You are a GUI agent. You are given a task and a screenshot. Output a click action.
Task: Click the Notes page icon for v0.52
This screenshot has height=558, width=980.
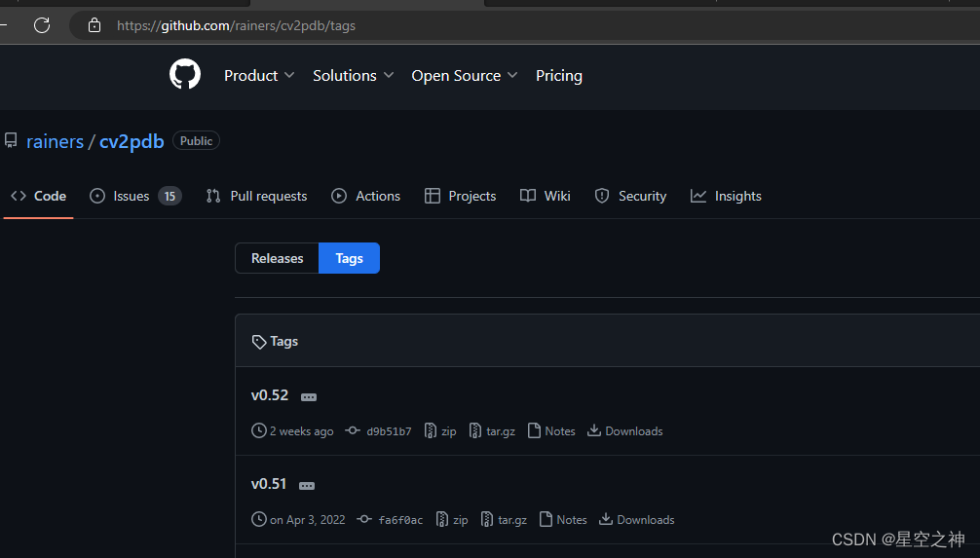click(x=534, y=430)
